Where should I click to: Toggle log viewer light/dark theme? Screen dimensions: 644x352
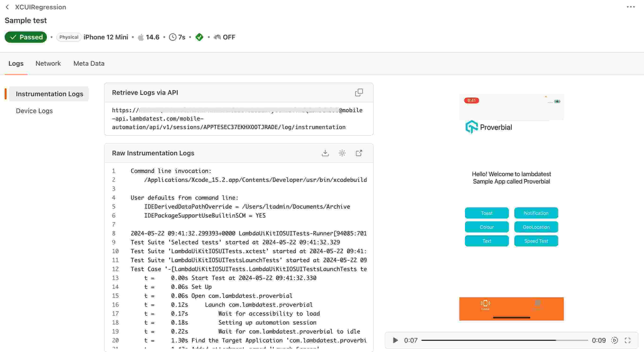342,153
